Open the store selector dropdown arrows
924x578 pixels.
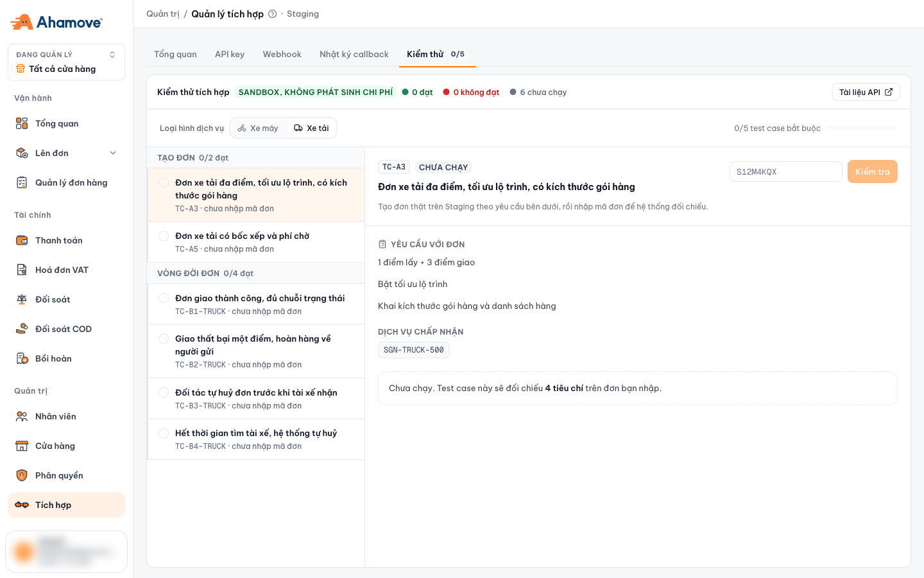[112, 55]
